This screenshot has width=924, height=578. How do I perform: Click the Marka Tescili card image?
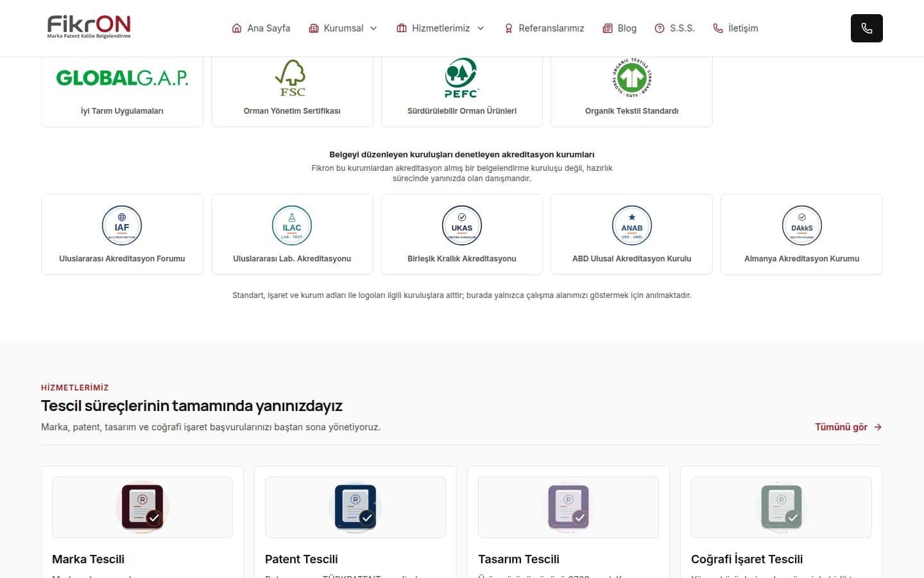coord(142,507)
